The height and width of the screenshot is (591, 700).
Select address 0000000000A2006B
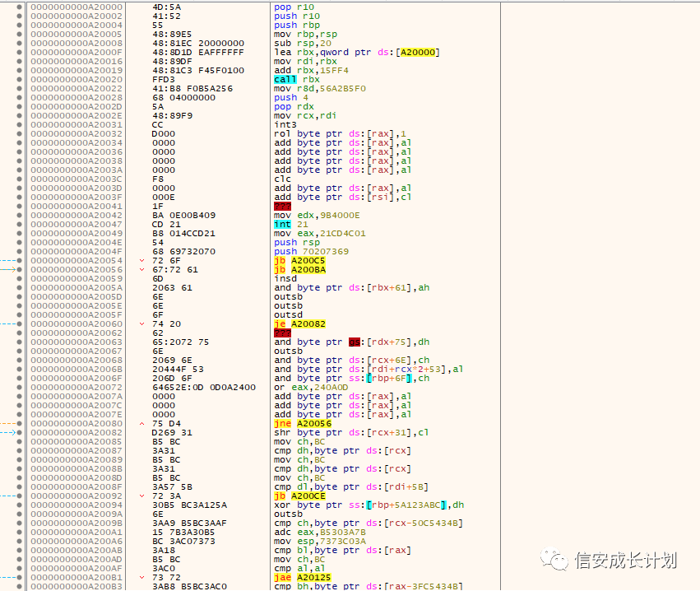[x=76, y=369]
